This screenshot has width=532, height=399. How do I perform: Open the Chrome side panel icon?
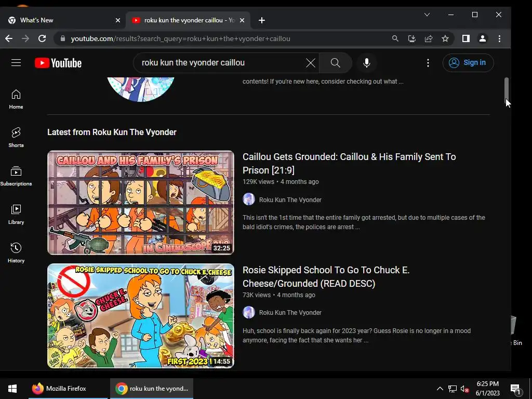(466, 38)
